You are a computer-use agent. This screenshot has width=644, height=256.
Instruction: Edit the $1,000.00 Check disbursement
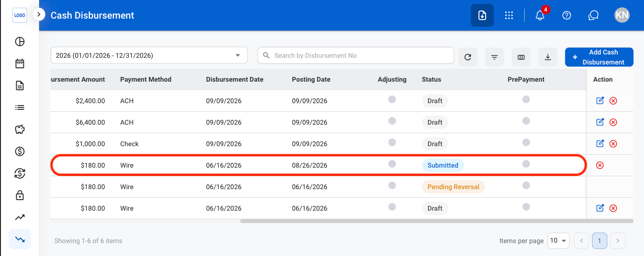600,144
